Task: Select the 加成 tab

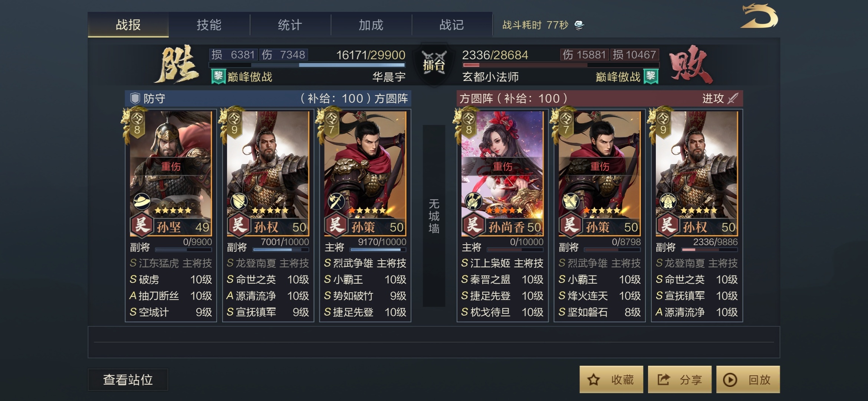Action: [x=371, y=25]
